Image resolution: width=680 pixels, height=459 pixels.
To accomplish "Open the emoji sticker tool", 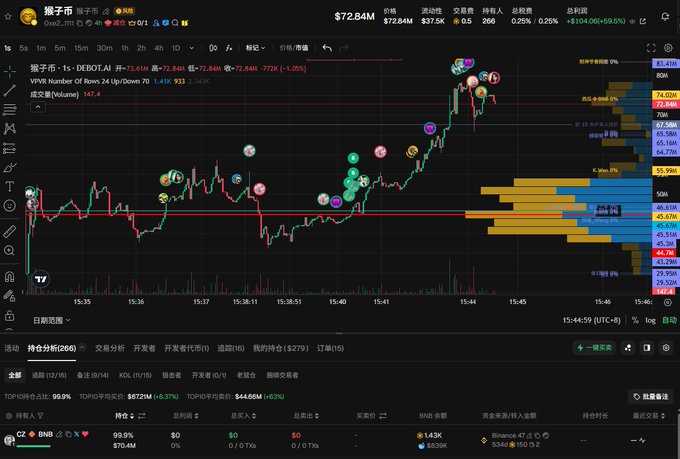I will (10, 205).
